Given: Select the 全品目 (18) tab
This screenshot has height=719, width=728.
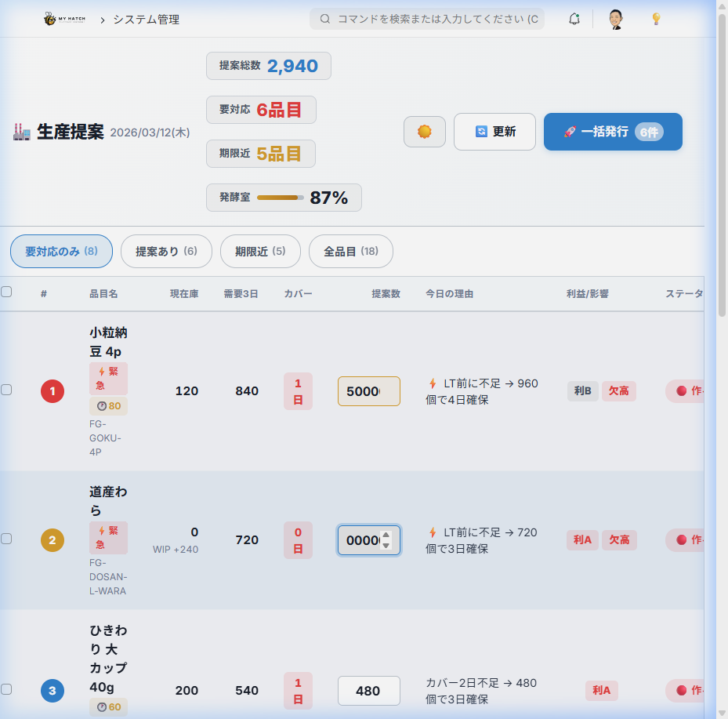Looking at the screenshot, I should click(350, 252).
